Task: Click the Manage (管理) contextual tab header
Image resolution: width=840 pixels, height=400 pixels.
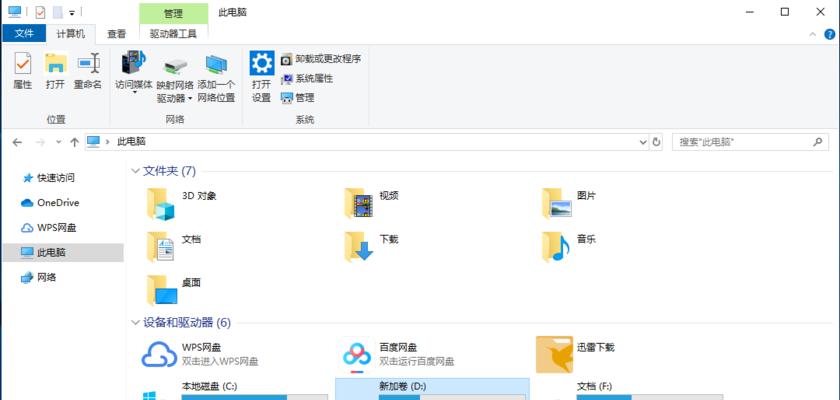Action: [x=173, y=13]
